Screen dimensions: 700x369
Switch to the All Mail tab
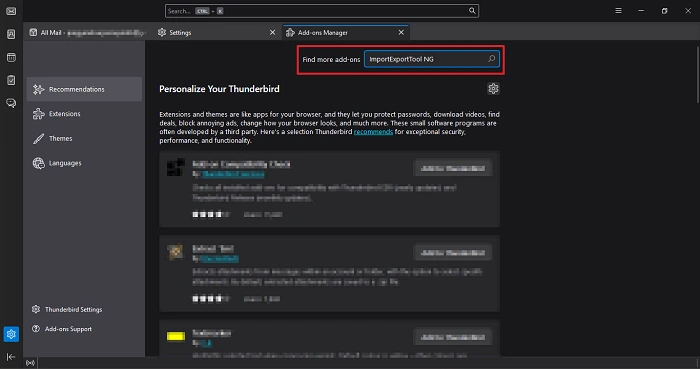point(88,33)
